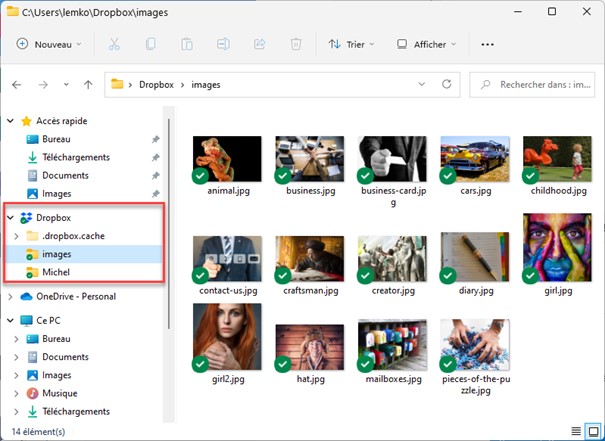Refresh the current folder view
This screenshot has height=441, width=605.
click(x=446, y=84)
